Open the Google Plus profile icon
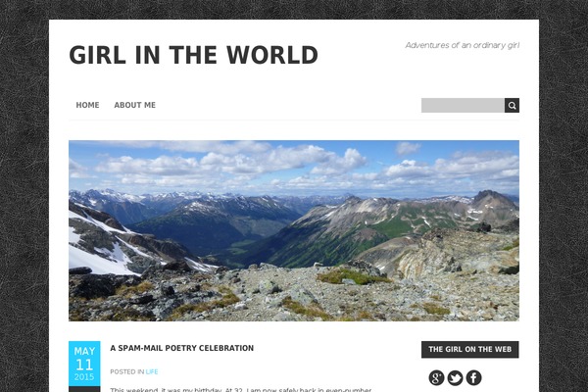Screen dimensions: 588x392 436,377
